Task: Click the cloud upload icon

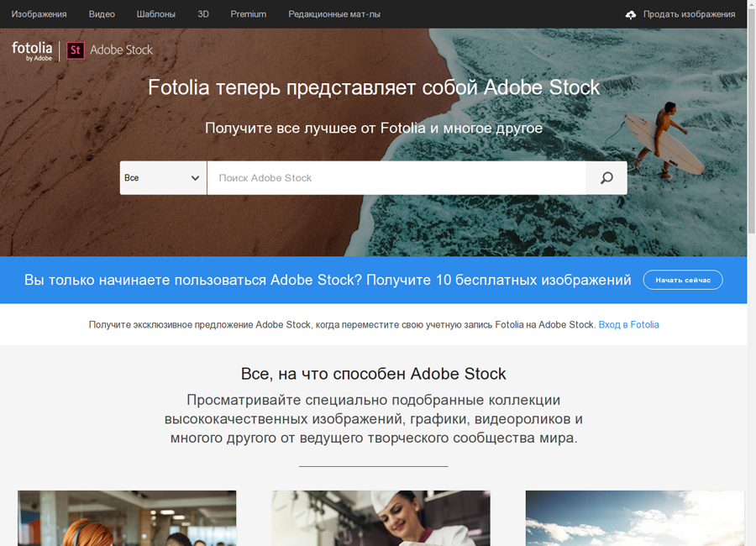Action: pos(631,14)
